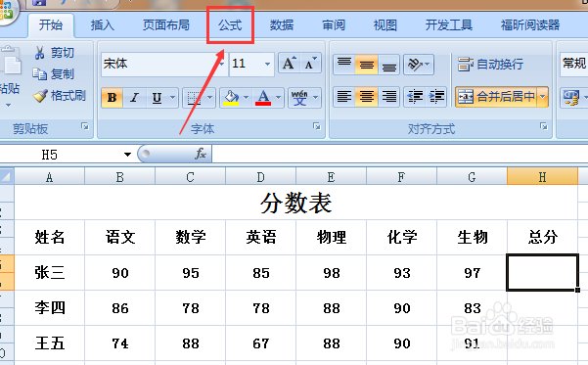Select 王五's 英语 score 67
588x365 pixels.
click(260, 343)
